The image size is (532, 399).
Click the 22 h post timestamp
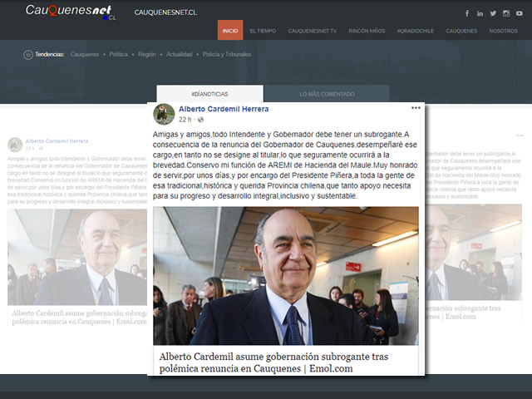tap(185, 120)
